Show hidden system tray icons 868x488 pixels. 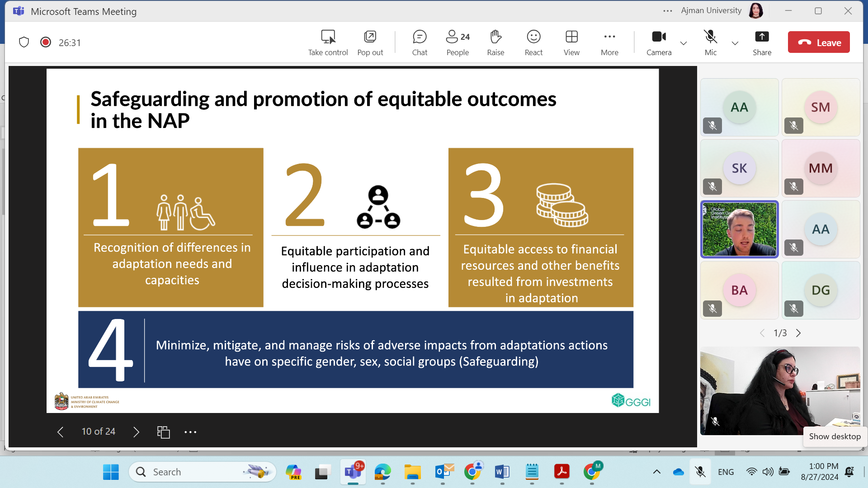(x=657, y=472)
